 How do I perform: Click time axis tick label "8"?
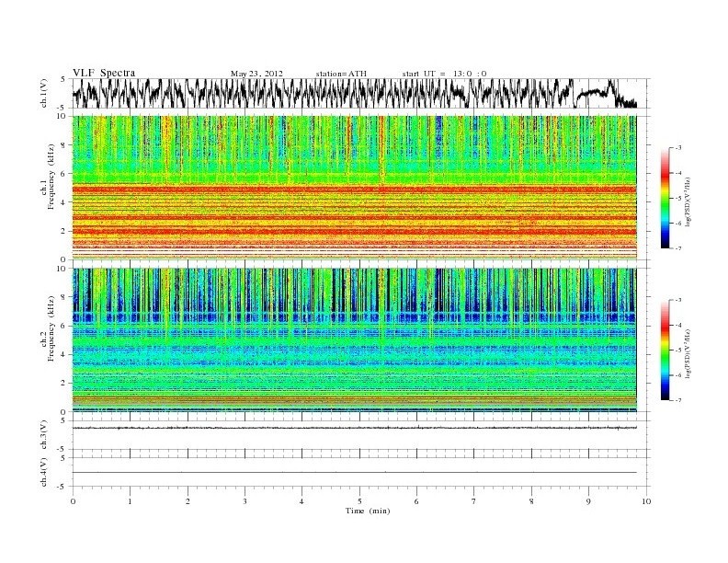pyautogui.click(x=531, y=501)
